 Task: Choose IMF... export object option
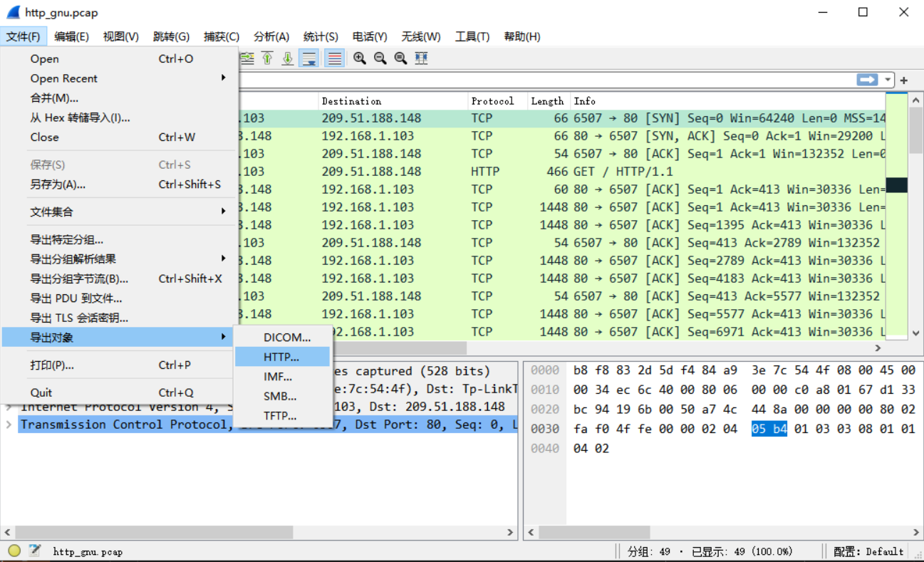point(284,377)
